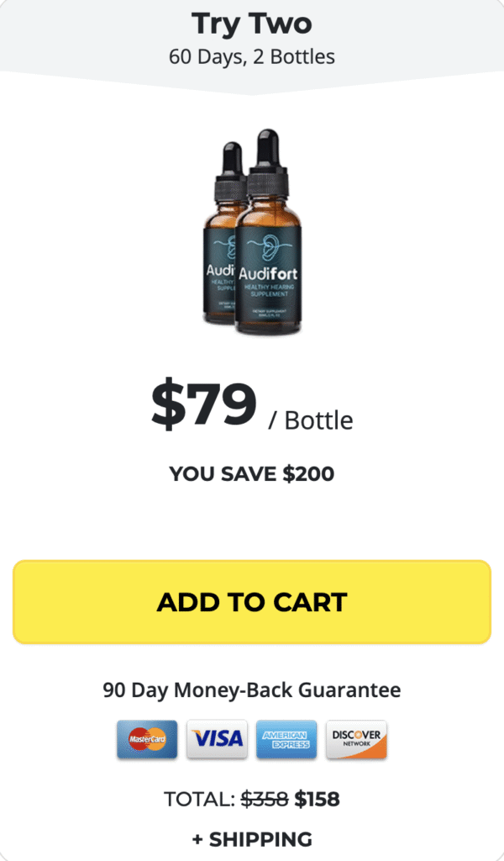Click the $158 total price

[317, 800]
